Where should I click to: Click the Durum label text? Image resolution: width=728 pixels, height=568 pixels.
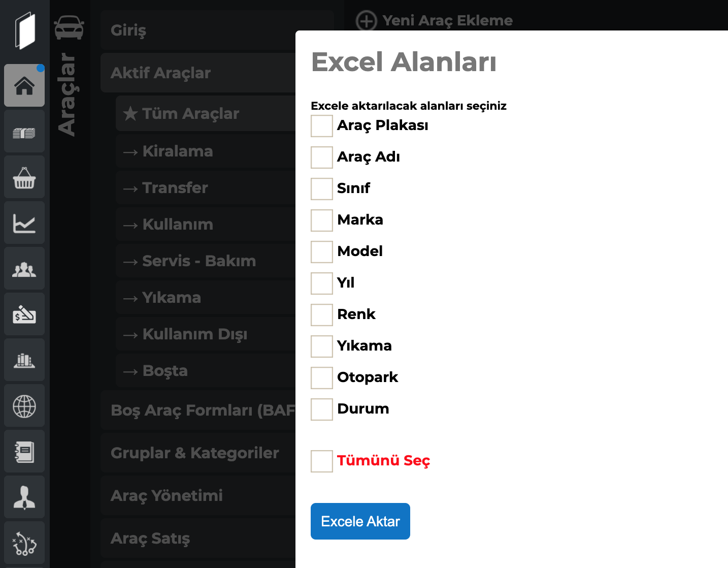tap(363, 408)
